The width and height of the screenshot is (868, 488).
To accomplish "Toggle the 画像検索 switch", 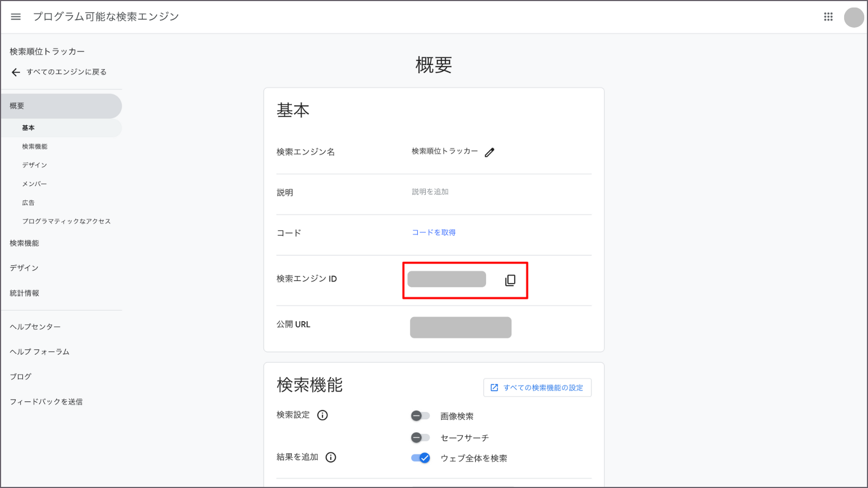I will (420, 416).
